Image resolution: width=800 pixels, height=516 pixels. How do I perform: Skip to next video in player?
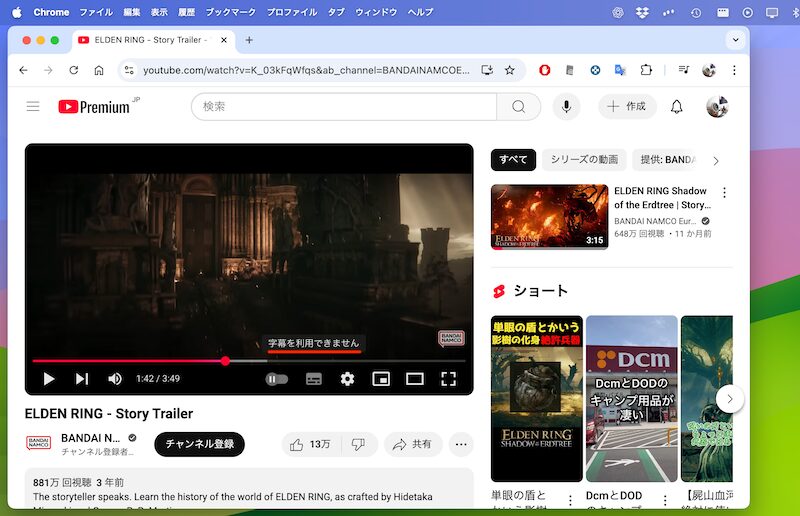coord(82,379)
